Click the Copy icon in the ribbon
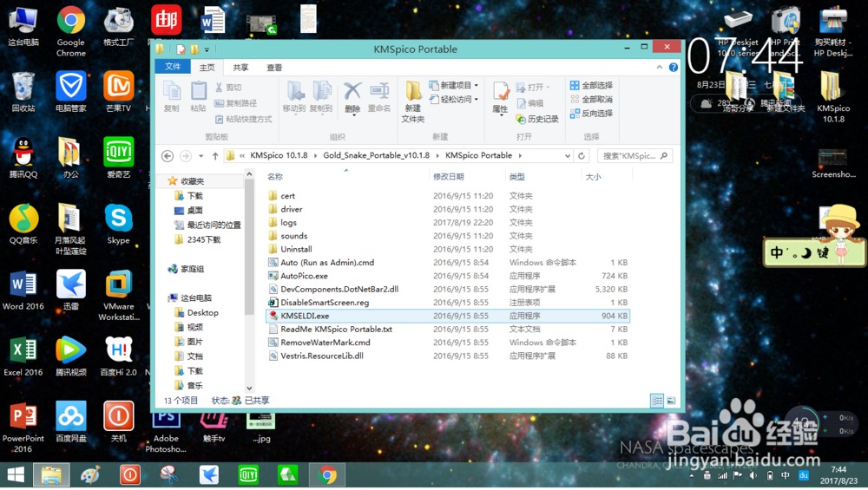The height and width of the screenshot is (490, 868). [172, 91]
